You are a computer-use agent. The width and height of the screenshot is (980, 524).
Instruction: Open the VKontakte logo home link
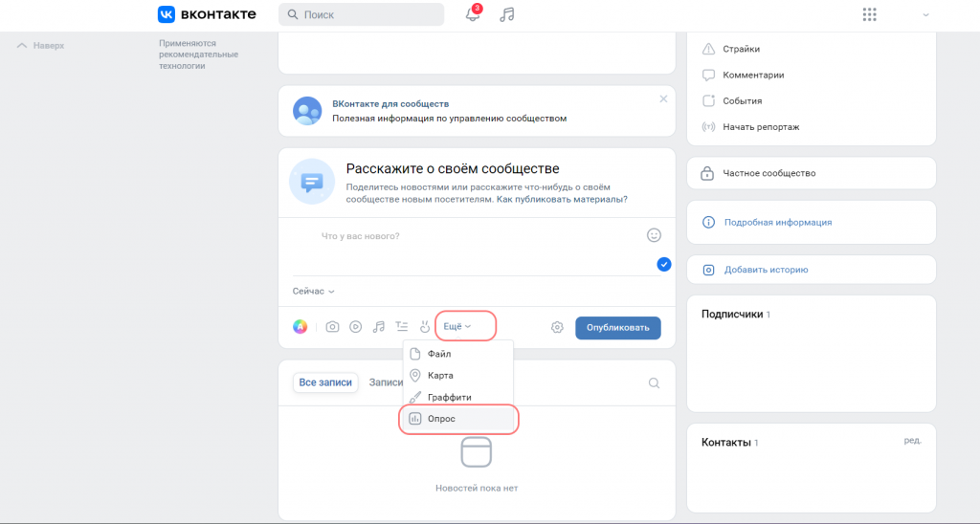point(207,14)
